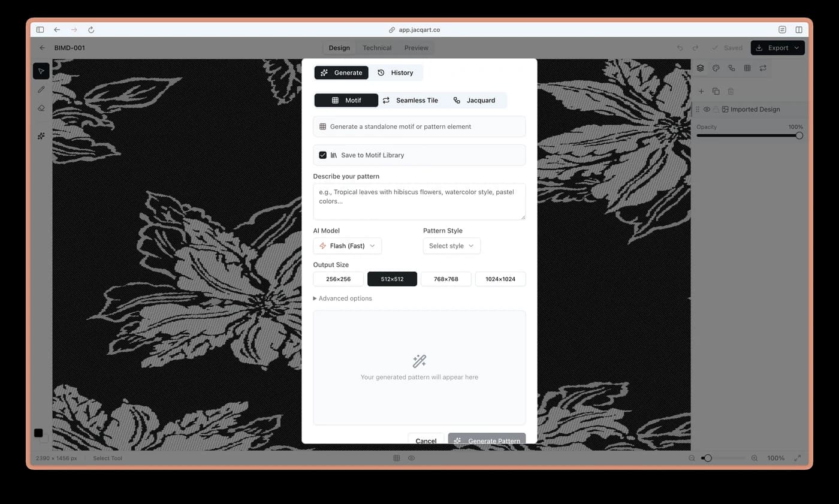Lock the Imported Design layer

pos(716,110)
